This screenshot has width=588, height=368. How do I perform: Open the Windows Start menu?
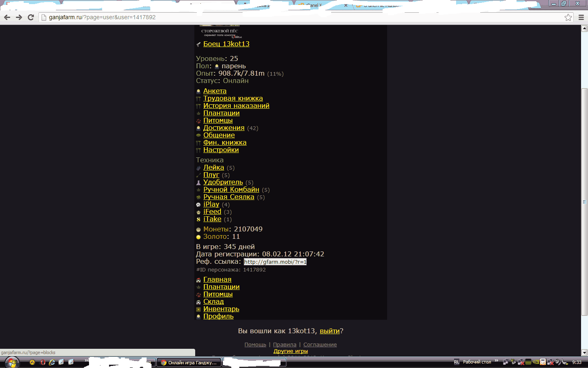pyautogui.click(x=11, y=362)
